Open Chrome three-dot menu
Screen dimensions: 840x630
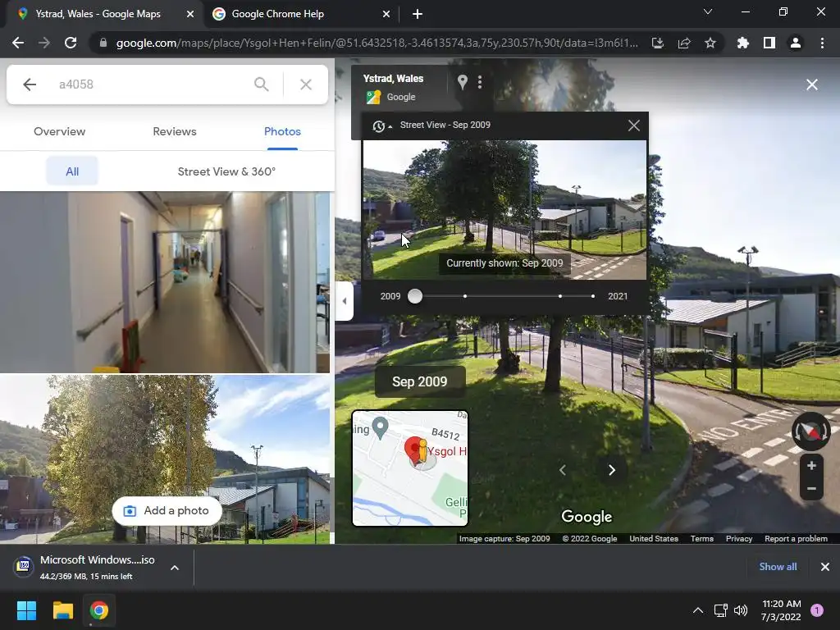click(822, 43)
